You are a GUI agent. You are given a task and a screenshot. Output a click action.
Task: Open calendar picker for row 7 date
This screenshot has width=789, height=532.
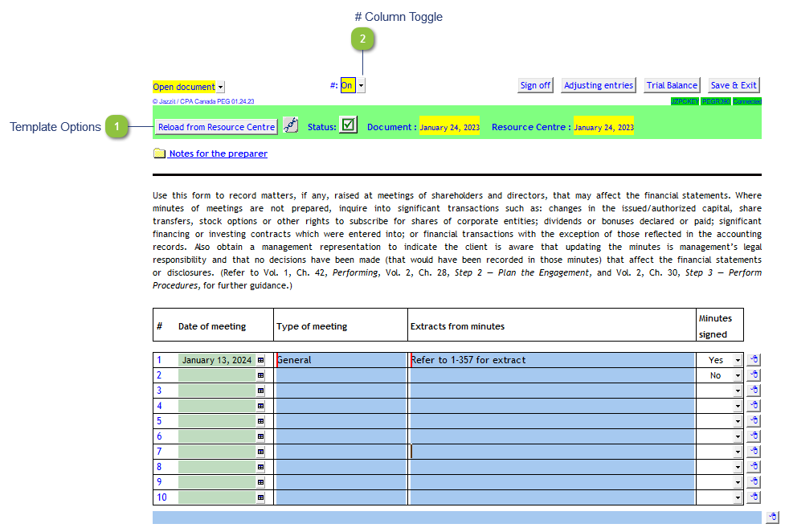(x=260, y=452)
